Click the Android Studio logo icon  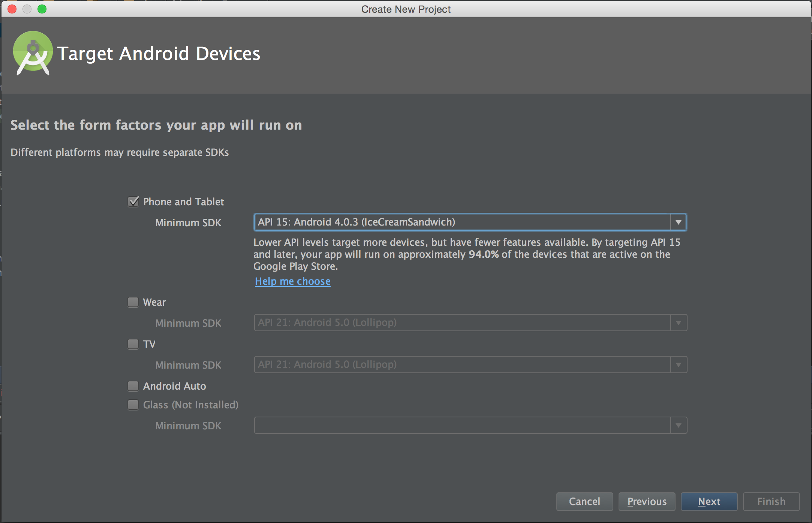(33, 53)
